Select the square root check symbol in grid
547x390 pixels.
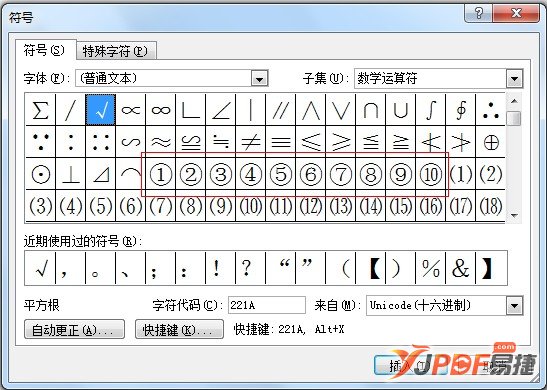point(100,110)
